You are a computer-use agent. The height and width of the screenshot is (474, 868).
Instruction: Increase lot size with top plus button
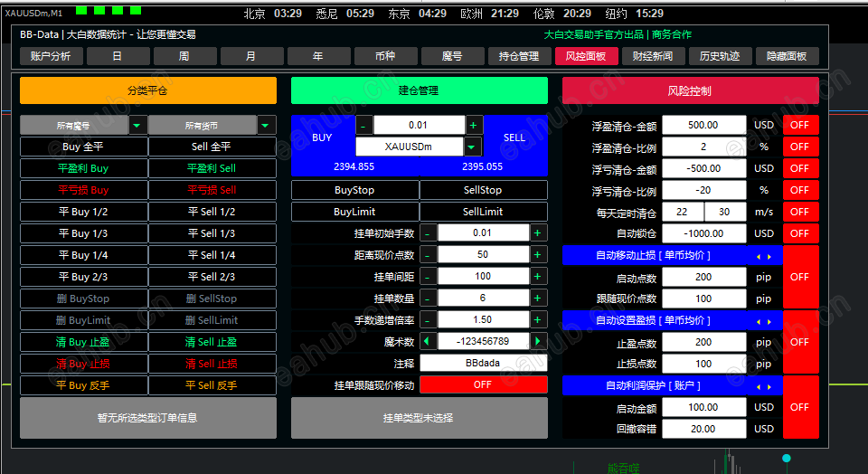click(x=473, y=125)
